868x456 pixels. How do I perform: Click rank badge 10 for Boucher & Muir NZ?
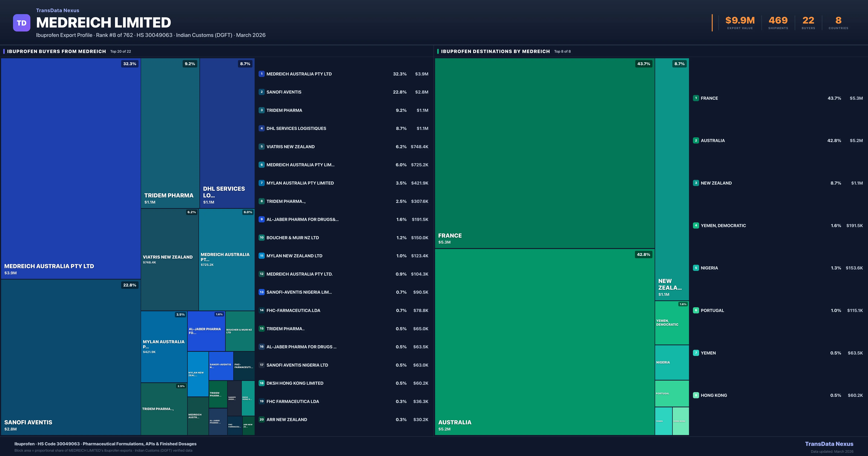coord(261,237)
